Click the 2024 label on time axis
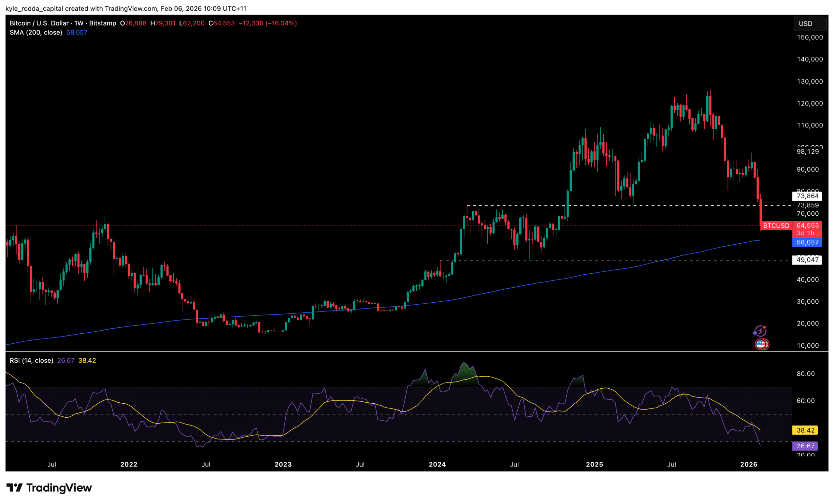 [437, 464]
